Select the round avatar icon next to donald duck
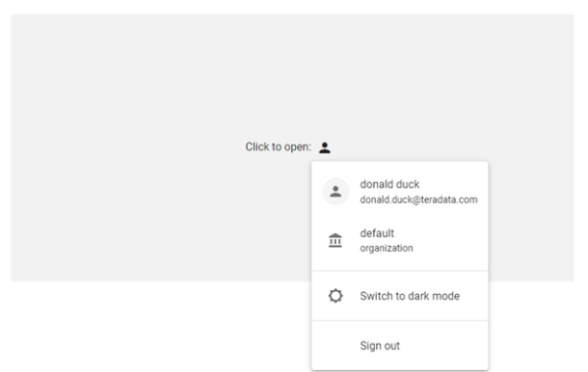The width and height of the screenshot is (588, 372). coord(336,191)
